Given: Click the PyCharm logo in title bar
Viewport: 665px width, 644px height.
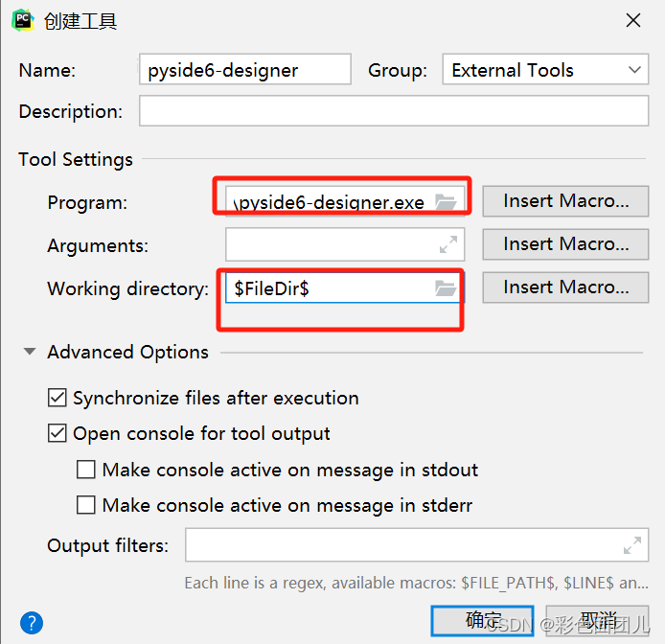Looking at the screenshot, I should (22, 20).
